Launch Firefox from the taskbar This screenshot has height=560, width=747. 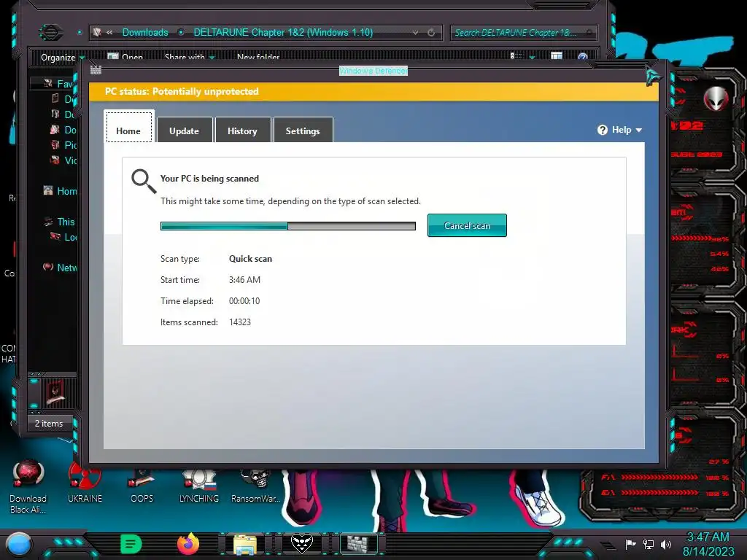[x=188, y=544]
